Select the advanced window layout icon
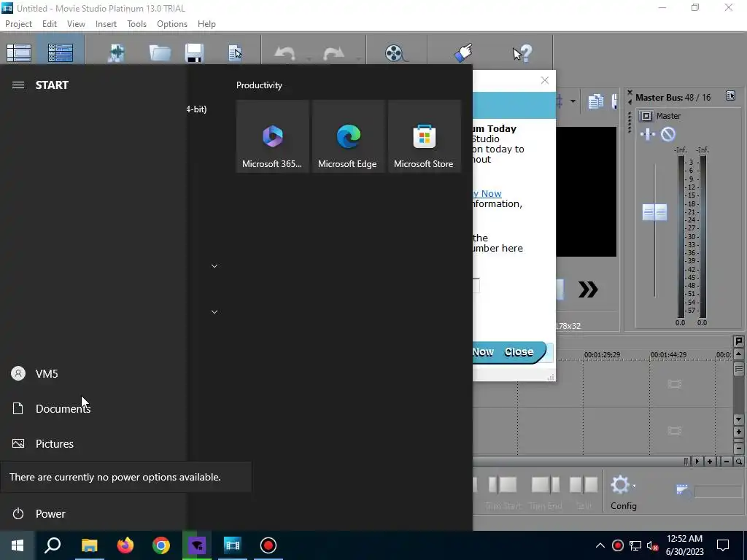The width and height of the screenshot is (747, 560). tap(61, 52)
